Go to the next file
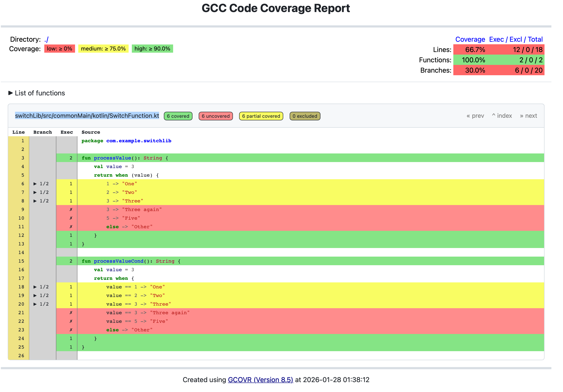This screenshot has width=563, height=392. pos(528,116)
